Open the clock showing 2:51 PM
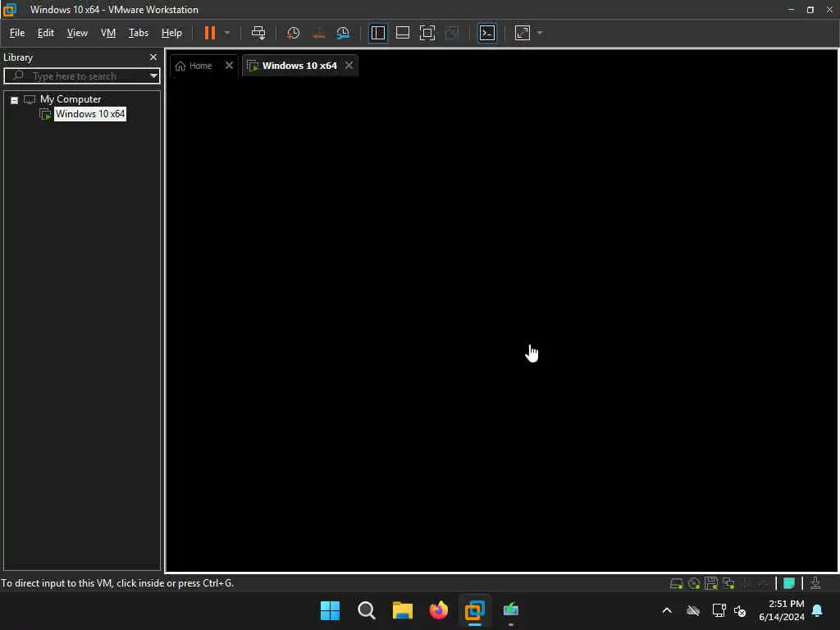840x630 pixels. [782, 610]
